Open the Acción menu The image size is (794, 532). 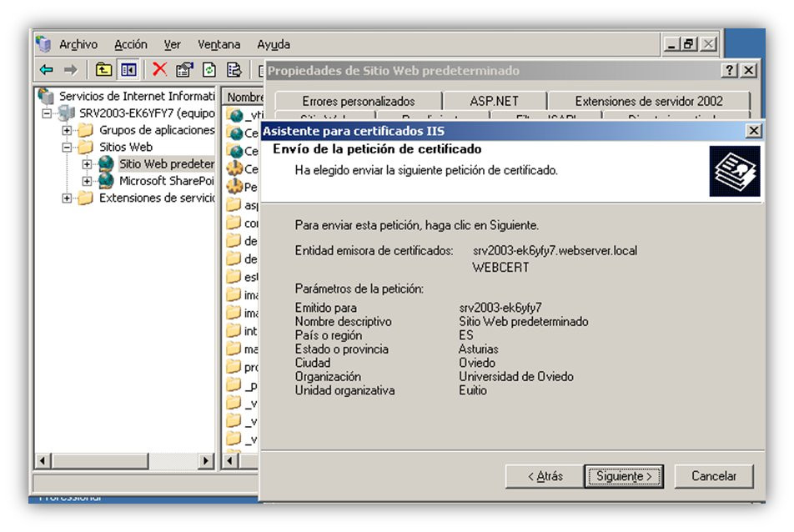click(x=131, y=44)
